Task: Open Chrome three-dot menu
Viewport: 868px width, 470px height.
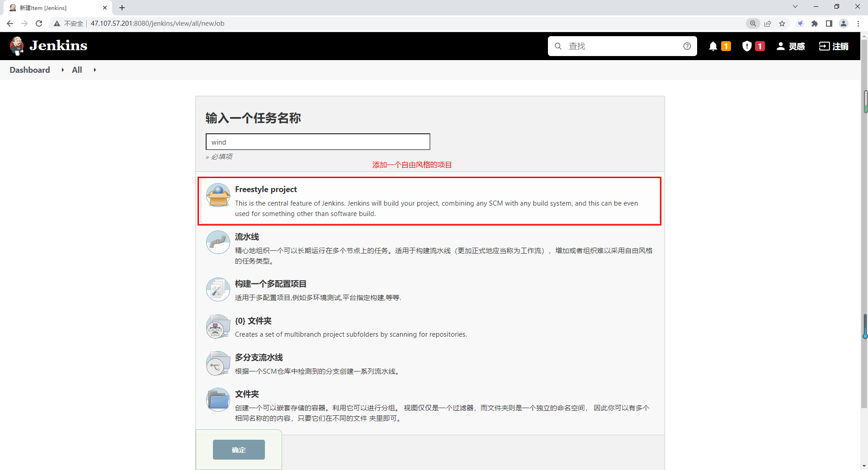Action: click(x=858, y=23)
